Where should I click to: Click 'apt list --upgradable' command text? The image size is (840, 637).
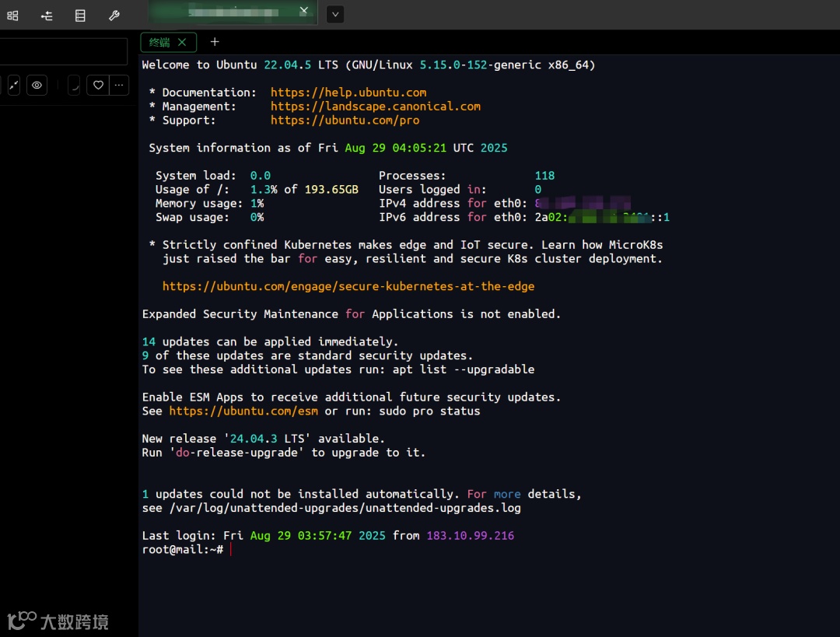coord(464,369)
